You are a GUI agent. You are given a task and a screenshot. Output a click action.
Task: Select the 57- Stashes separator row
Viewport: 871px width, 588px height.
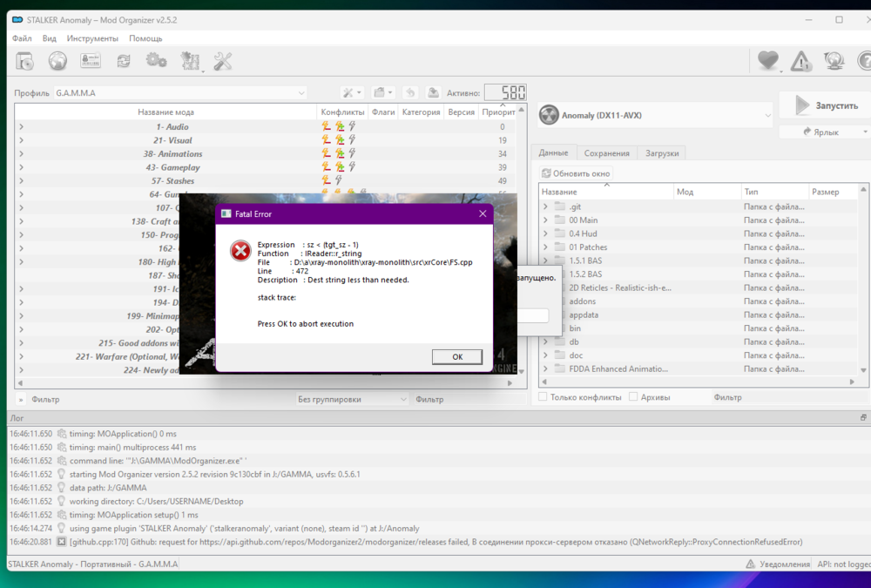click(x=265, y=180)
